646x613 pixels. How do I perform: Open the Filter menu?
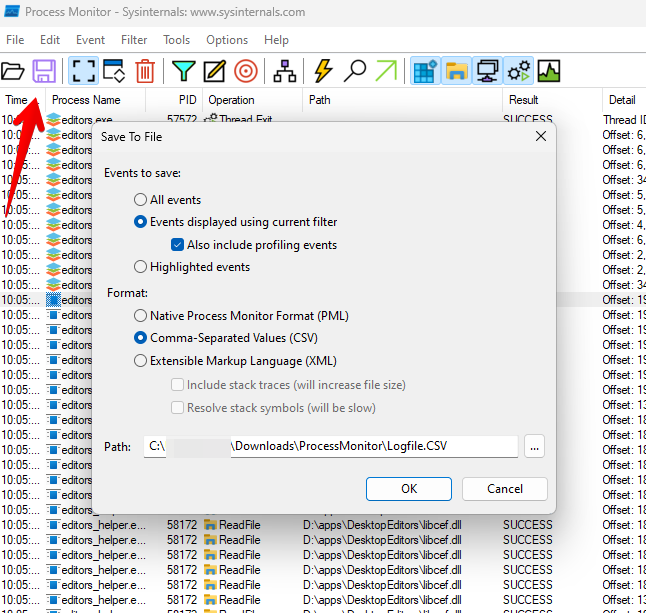[134, 40]
